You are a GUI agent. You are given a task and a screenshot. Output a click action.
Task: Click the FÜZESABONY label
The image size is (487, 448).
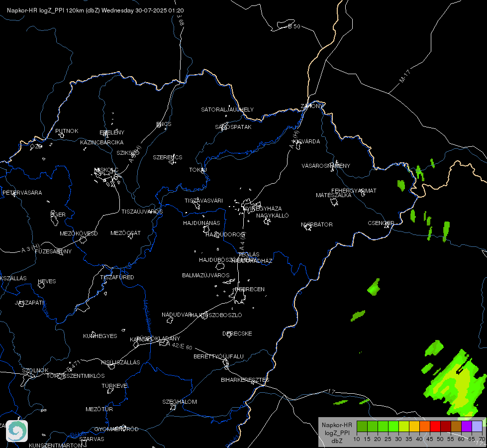pyautogui.click(x=53, y=251)
